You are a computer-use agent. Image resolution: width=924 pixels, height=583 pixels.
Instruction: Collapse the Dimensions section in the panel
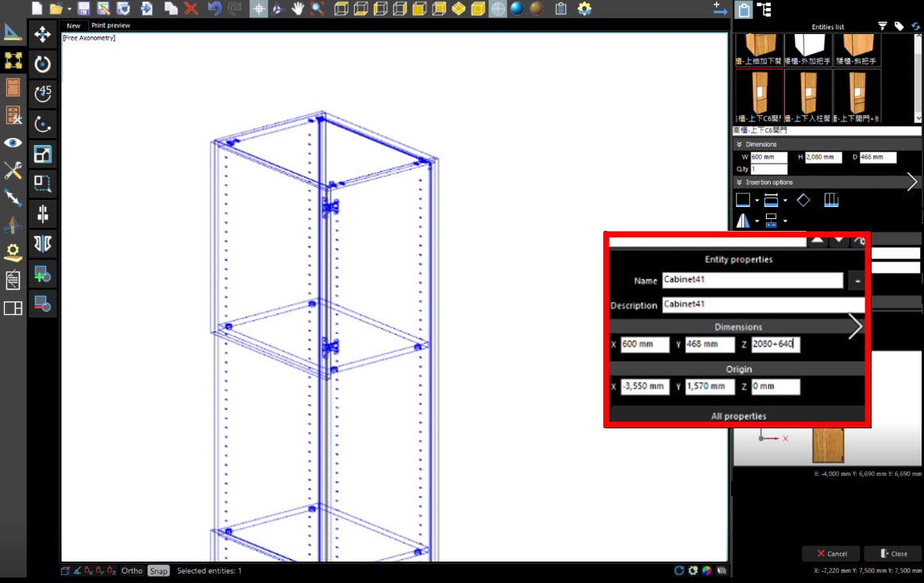(x=739, y=144)
